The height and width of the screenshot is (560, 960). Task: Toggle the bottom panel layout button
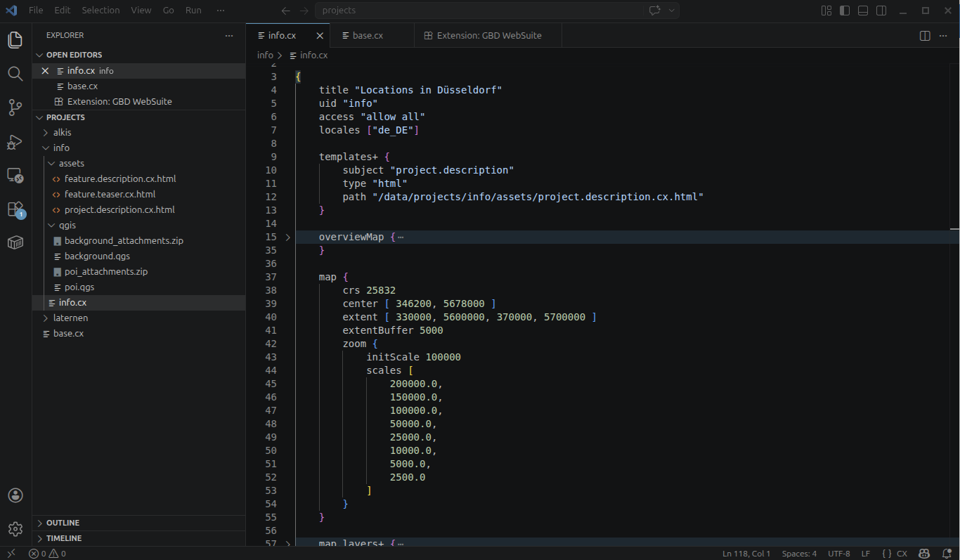click(x=863, y=11)
